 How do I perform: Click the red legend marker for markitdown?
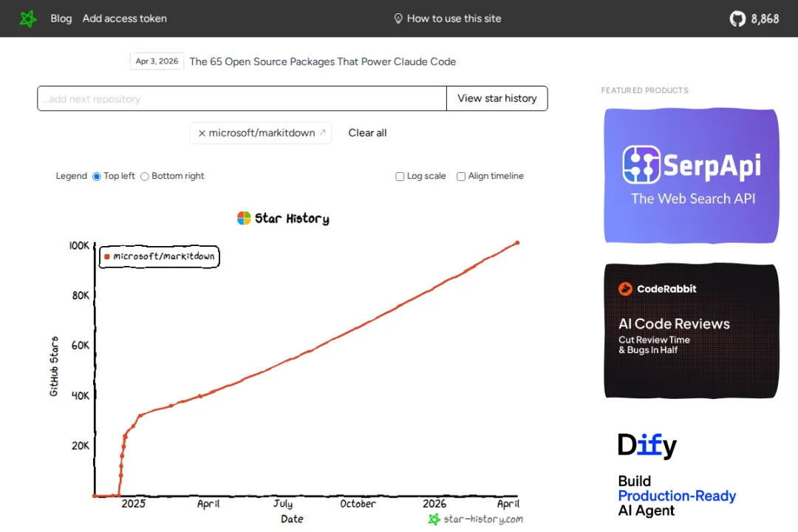coord(107,256)
